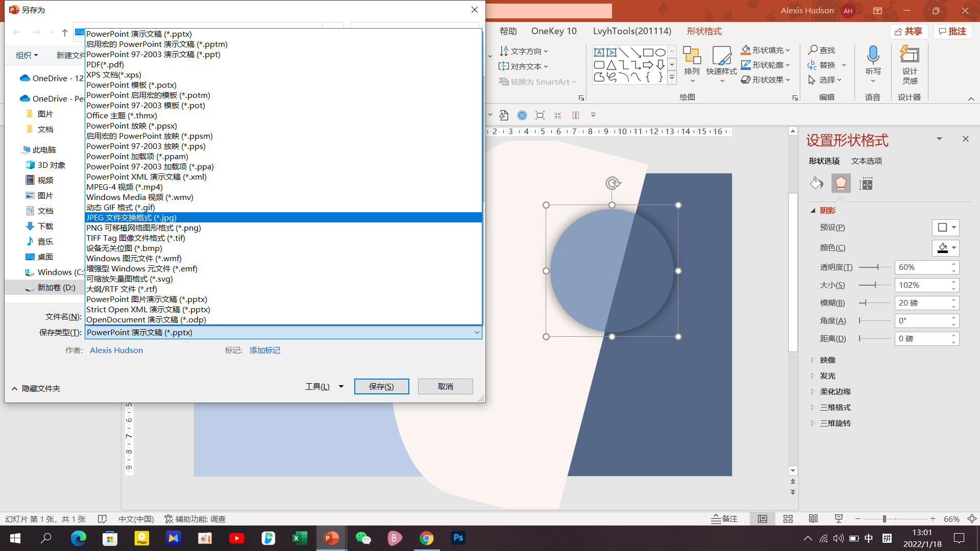Toggle the Notes pane in status bar

(x=724, y=519)
